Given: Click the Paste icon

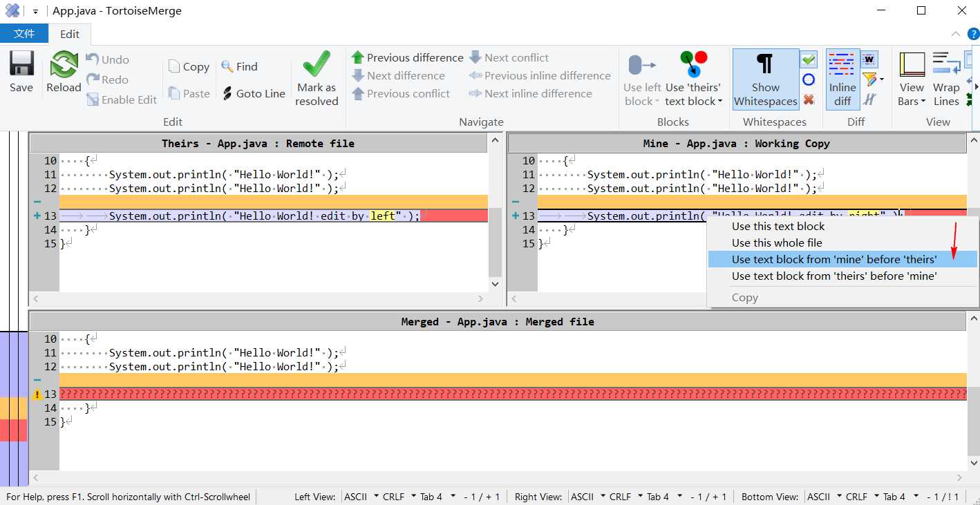Looking at the screenshot, I should point(173,93).
